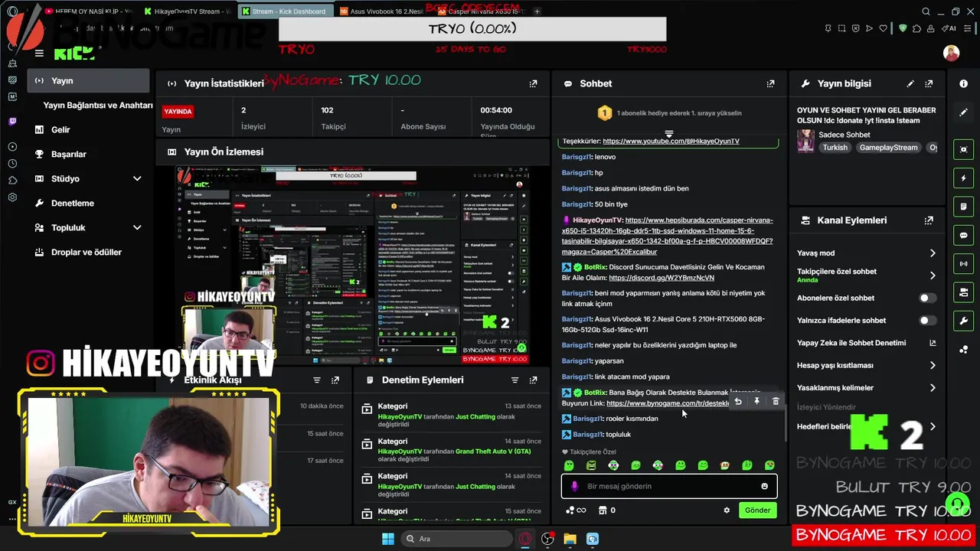Filter the Denetim Eylemleri list

514,380
